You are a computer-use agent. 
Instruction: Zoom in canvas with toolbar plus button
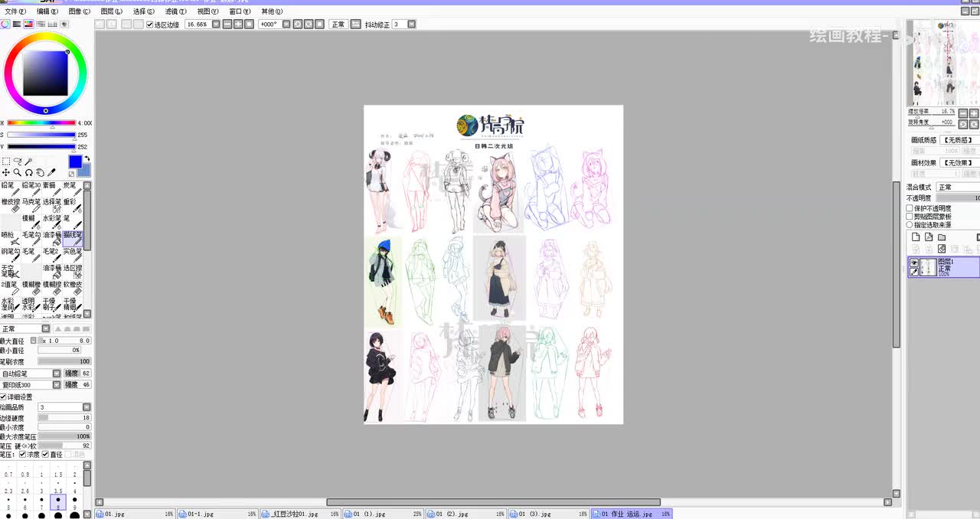[x=238, y=24]
